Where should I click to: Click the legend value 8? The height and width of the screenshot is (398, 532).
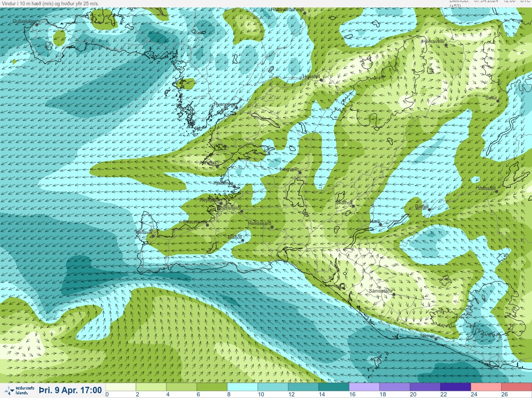point(229,394)
